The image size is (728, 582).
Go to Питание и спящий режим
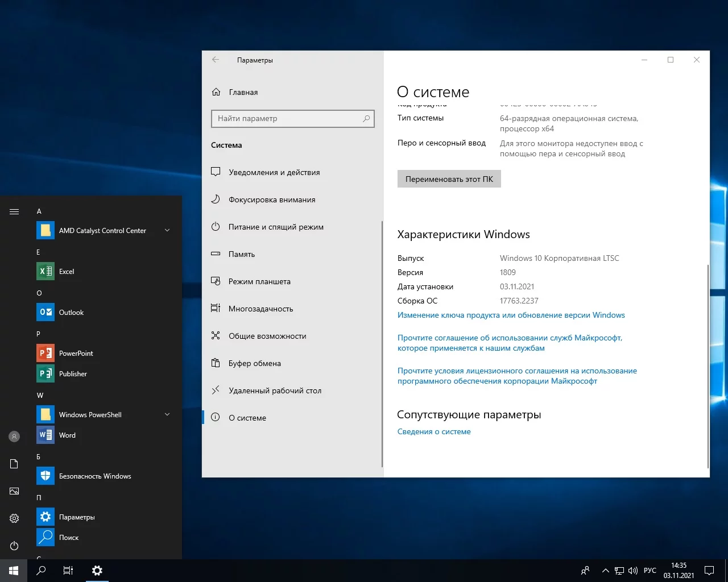(x=276, y=227)
